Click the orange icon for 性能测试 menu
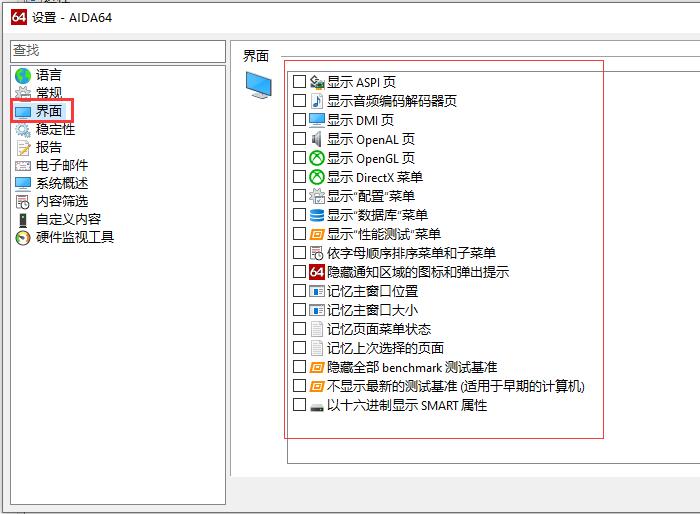700x514 pixels. click(317, 234)
